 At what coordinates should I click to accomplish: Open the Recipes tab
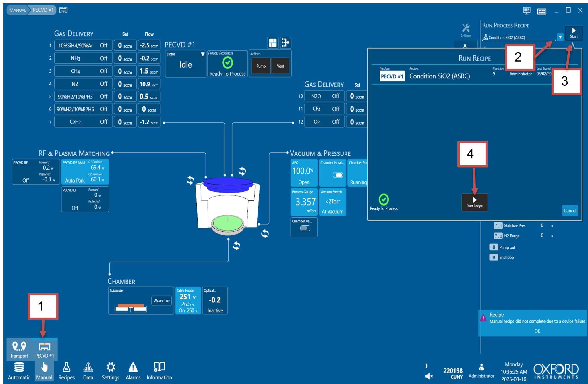tap(66, 371)
